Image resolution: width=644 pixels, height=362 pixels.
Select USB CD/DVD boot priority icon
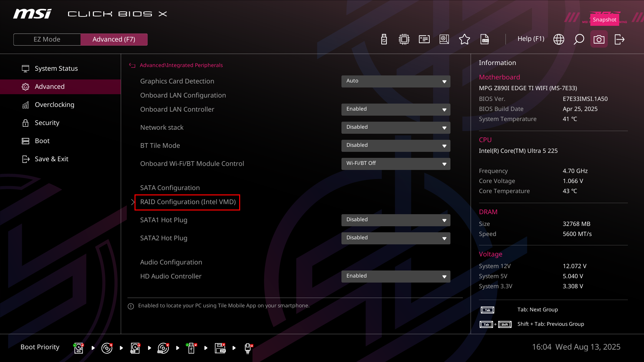163,348
